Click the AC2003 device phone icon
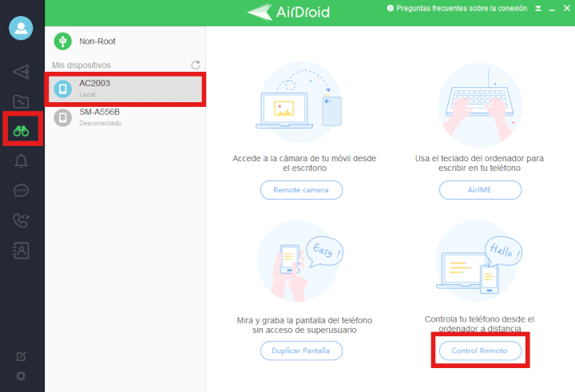Viewport: 575px width, 392px height. [x=63, y=89]
